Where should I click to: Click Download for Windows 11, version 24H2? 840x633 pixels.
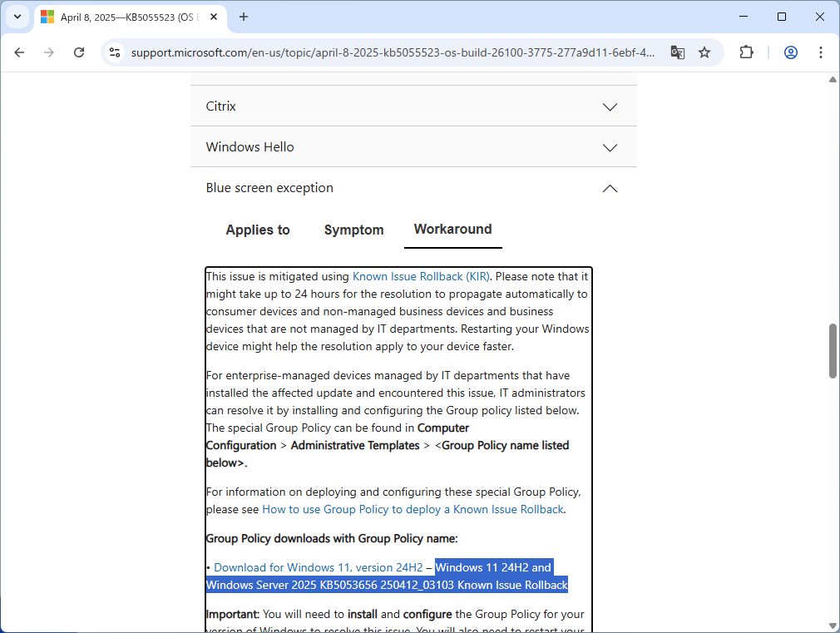[x=318, y=567]
